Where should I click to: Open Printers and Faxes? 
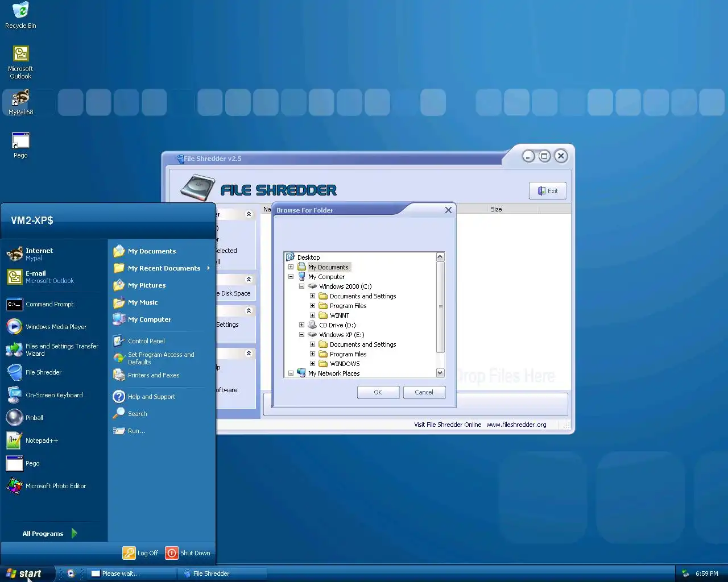[162, 375]
